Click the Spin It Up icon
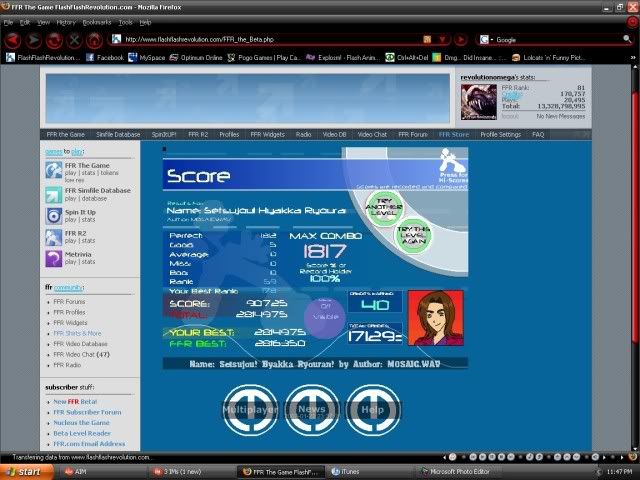640x480 pixels. click(x=53, y=215)
